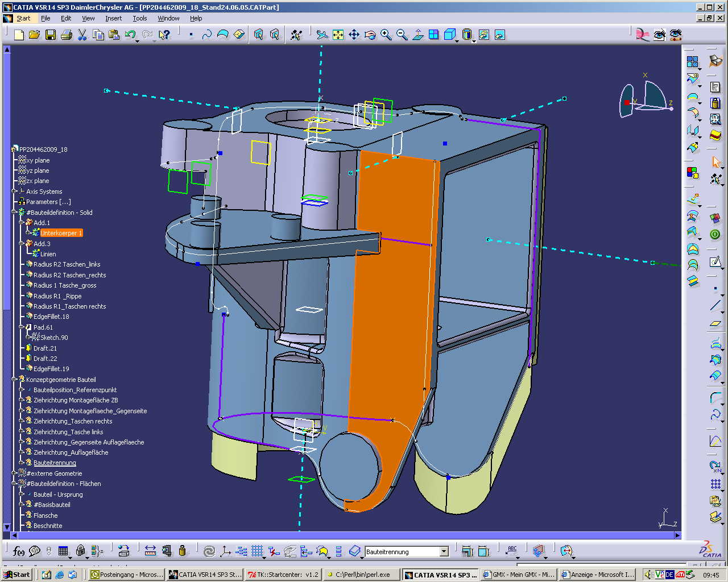Open the File menu

tap(45, 18)
